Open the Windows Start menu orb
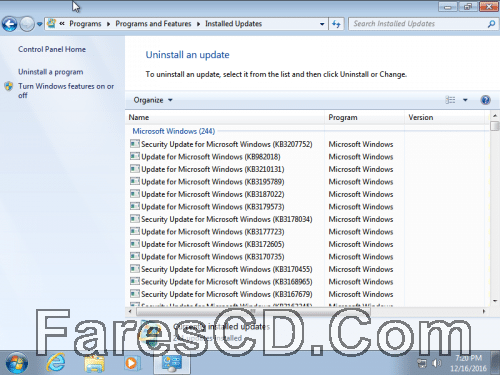The height and width of the screenshot is (375, 500). pos(17,363)
